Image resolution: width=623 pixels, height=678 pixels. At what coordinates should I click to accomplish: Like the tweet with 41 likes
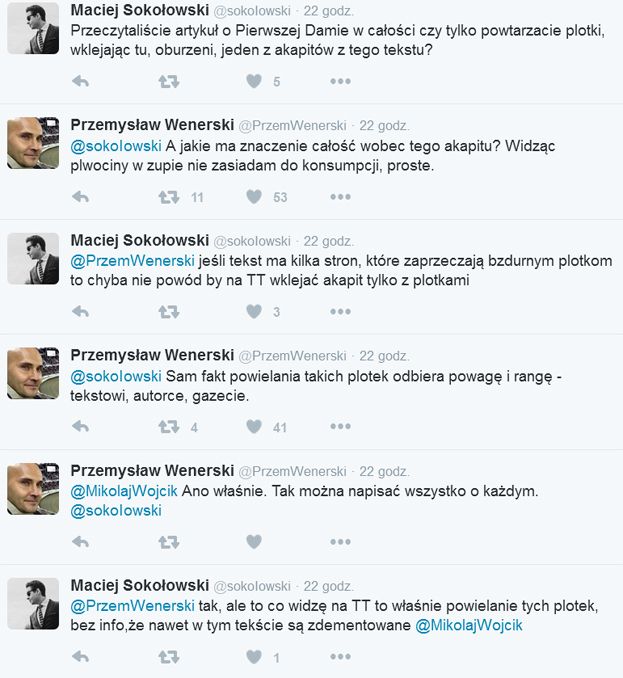[x=254, y=427]
